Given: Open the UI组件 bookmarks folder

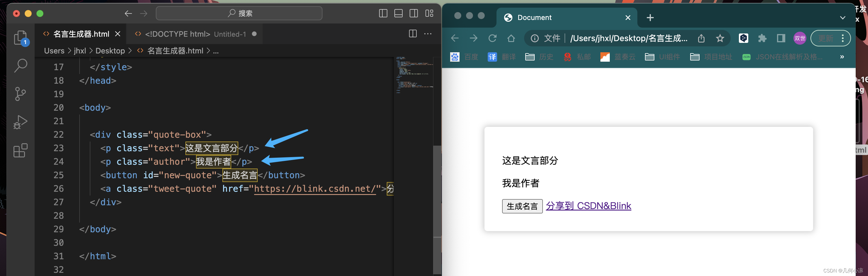Looking at the screenshot, I should pos(662,57).
